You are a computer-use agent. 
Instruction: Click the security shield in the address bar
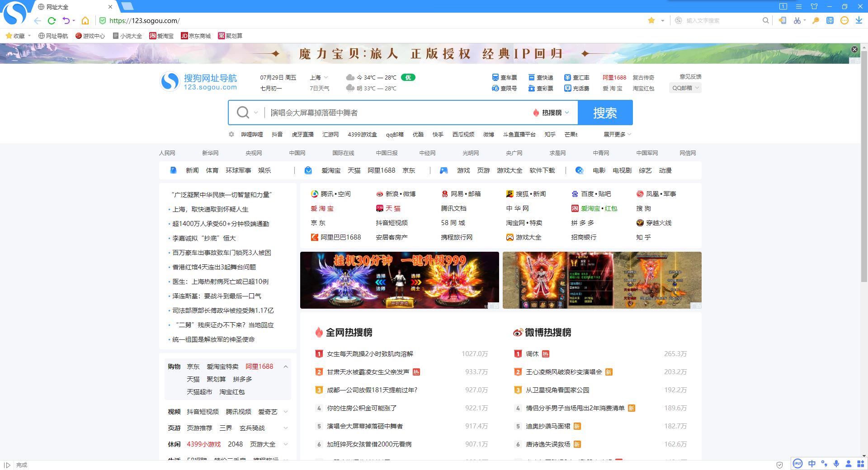point(103,20)
